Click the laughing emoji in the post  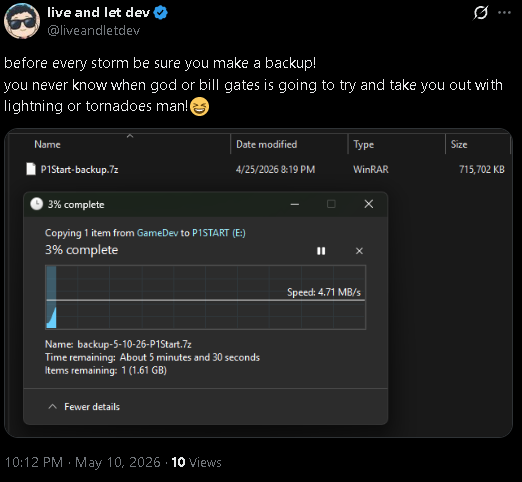(x=199, y=107)
